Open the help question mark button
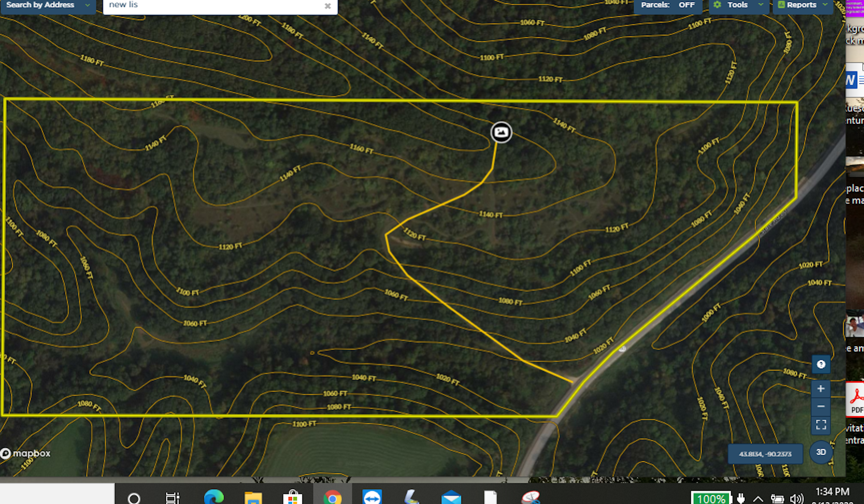 click(821, 365)
